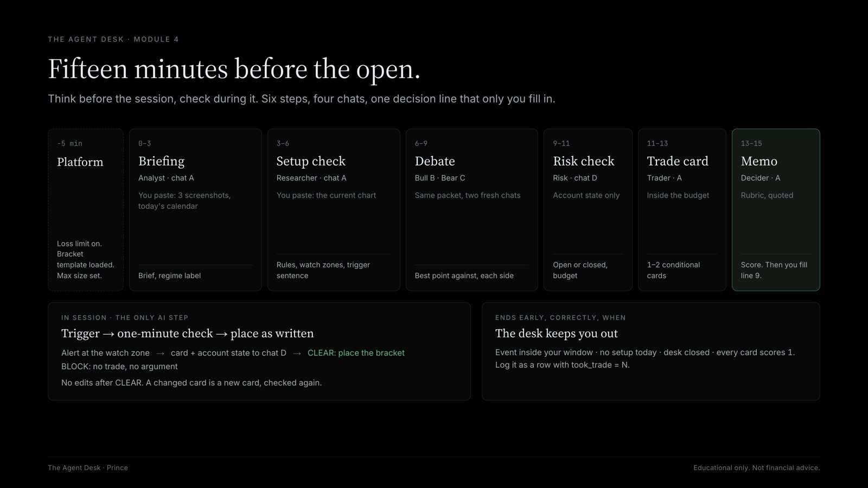The image size is (868, 488).
Task: Click 'Best point against, each side' output
Action: click(x=464, y=275)
